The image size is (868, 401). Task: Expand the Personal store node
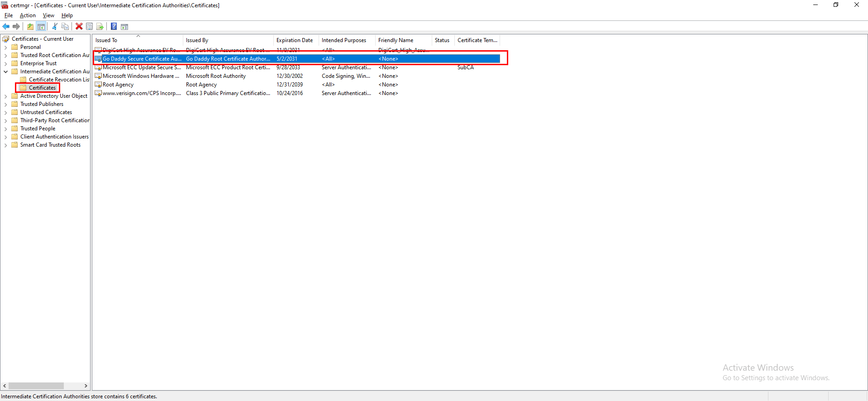tap(5, 47)
